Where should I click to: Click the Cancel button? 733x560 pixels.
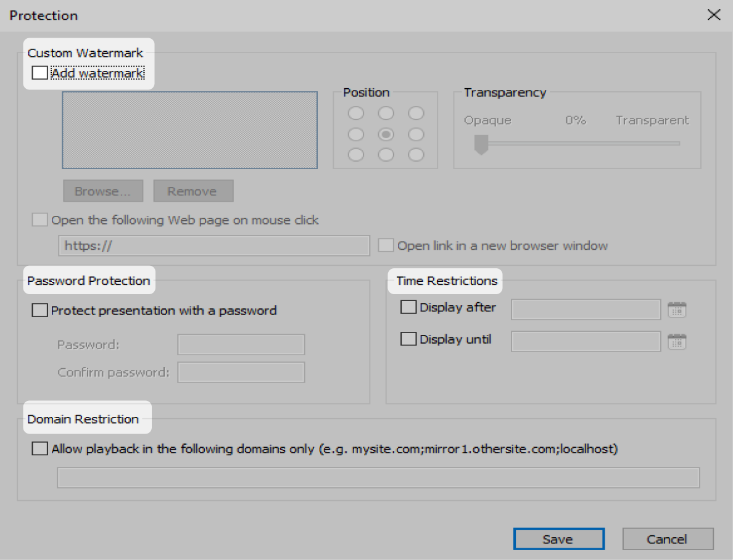tap(668, 538)
